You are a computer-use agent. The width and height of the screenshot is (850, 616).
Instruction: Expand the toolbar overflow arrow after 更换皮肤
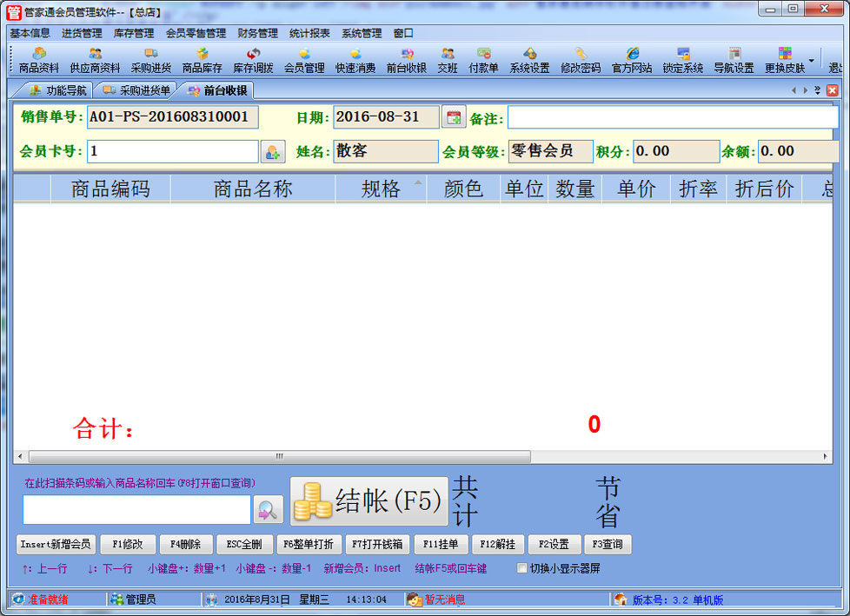pos(812,62)
